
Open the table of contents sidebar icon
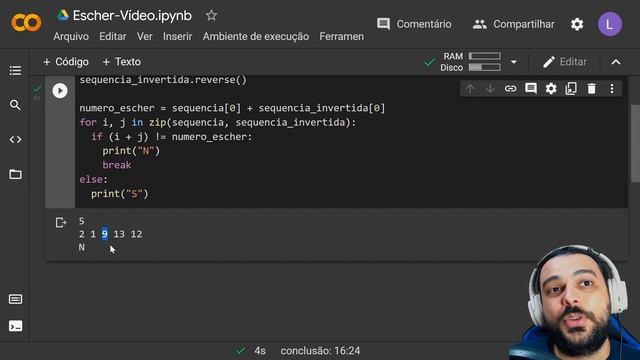16,70
